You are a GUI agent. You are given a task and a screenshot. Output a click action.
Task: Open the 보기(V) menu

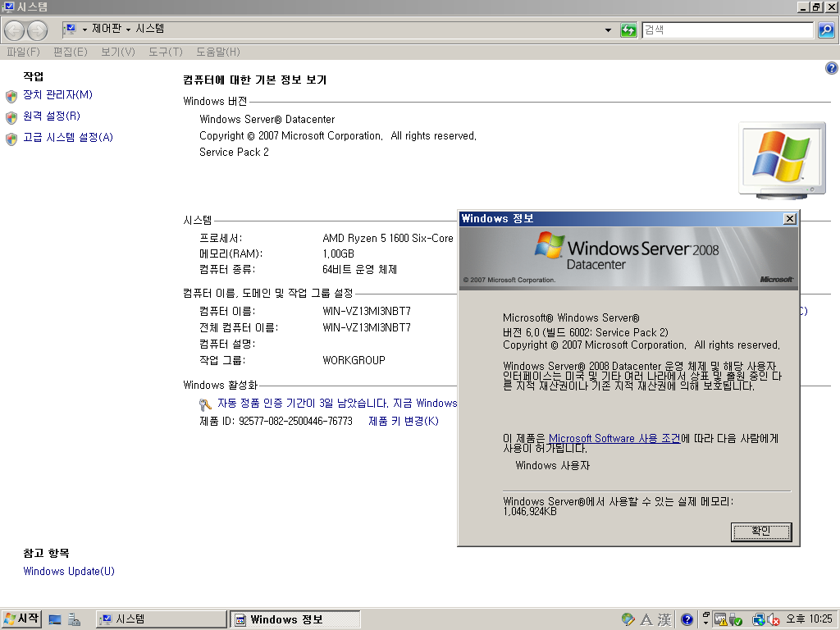pos(118,52)
